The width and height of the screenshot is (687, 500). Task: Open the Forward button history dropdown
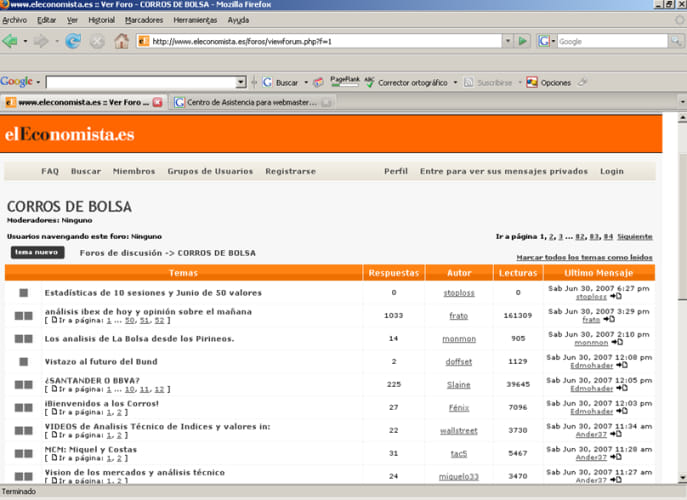[57, 41]
